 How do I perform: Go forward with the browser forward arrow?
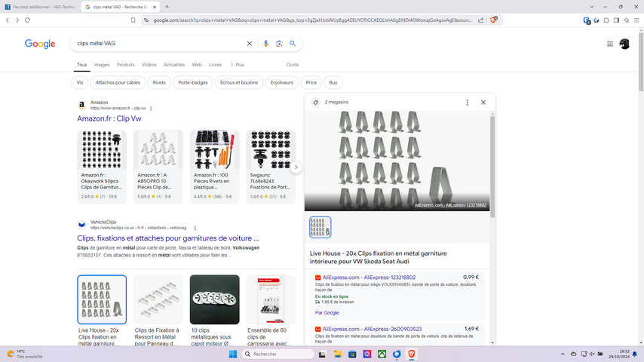coord(17,20)
